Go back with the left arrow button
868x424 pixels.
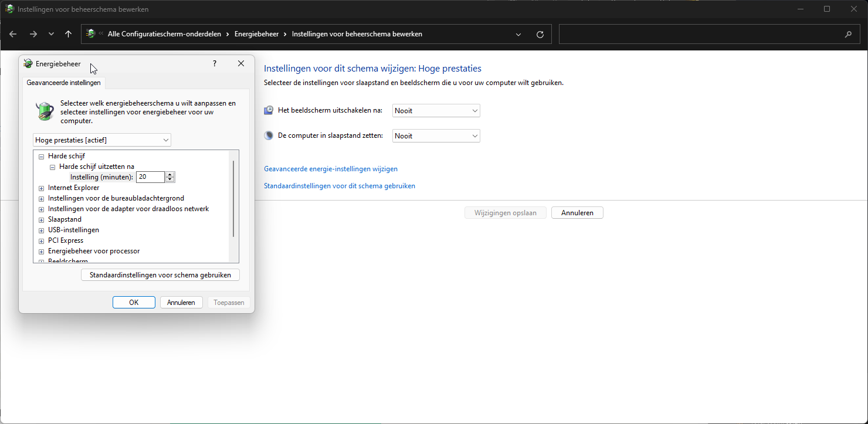(13, 34)
